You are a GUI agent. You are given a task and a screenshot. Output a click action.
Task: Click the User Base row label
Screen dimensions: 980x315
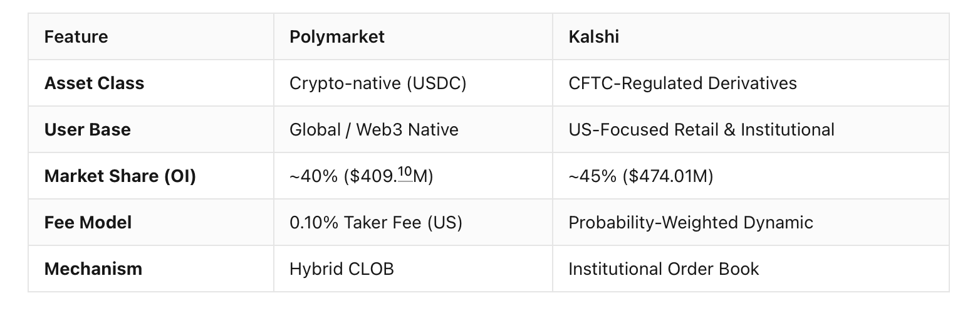(x=88, y=129)
